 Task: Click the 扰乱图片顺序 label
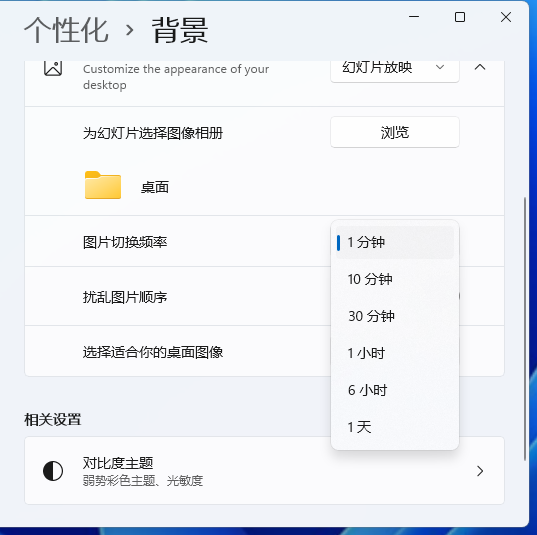(x=125, y=297)
